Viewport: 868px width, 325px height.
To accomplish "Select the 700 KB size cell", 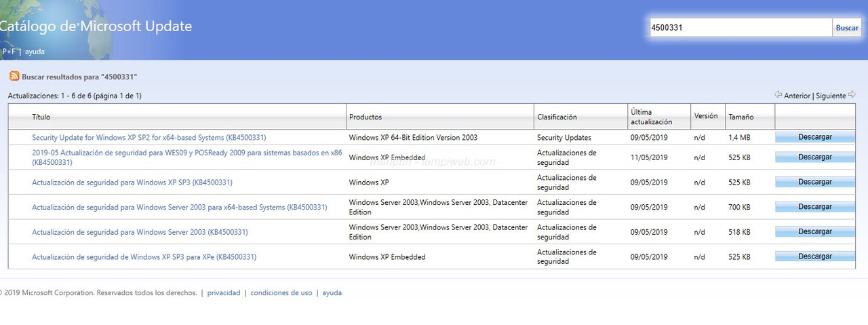I will pyautogui.click(x=739, y=207).
